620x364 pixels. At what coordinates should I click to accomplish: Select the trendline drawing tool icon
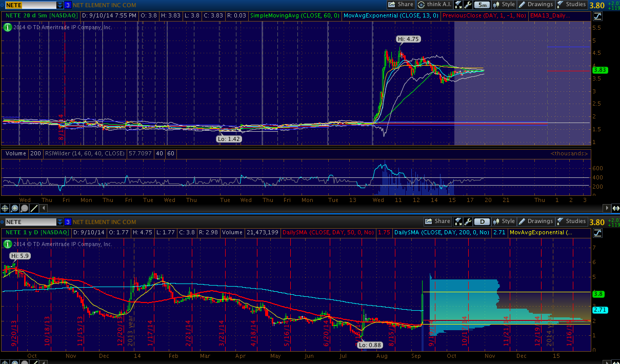34,208
